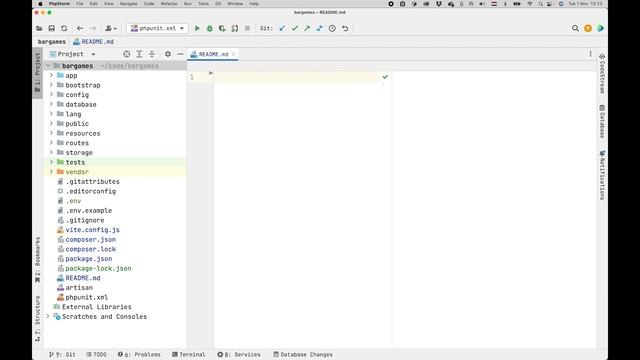The width and height of the screenshot is (640, 360).
Task: Navigate forward with the right arrow
Action: click(93, 28)
